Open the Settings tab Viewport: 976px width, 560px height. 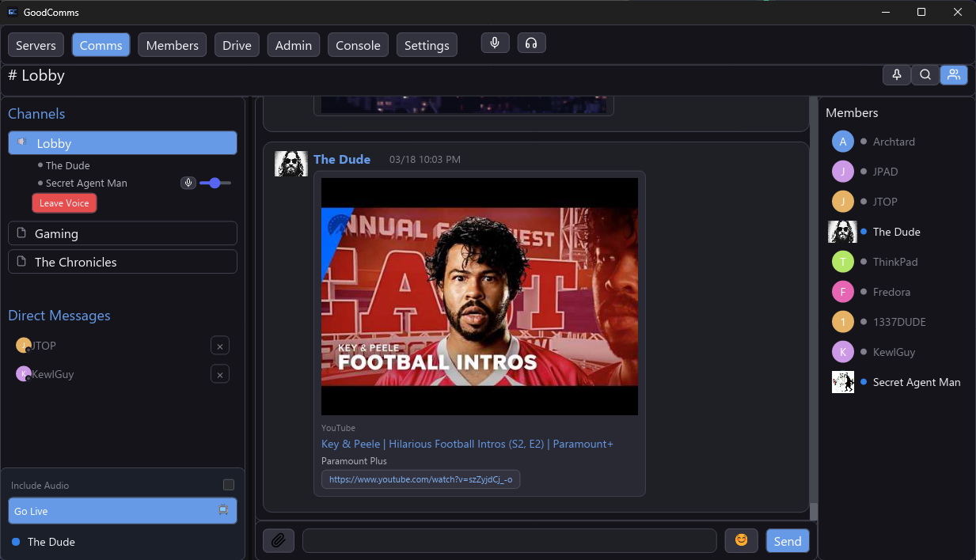[427, 45]
